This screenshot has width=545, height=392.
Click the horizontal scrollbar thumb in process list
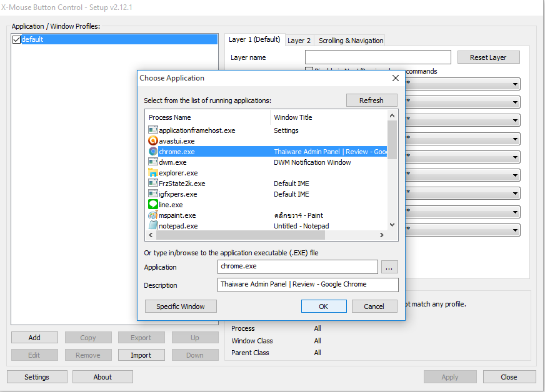[x=241, y=235]
